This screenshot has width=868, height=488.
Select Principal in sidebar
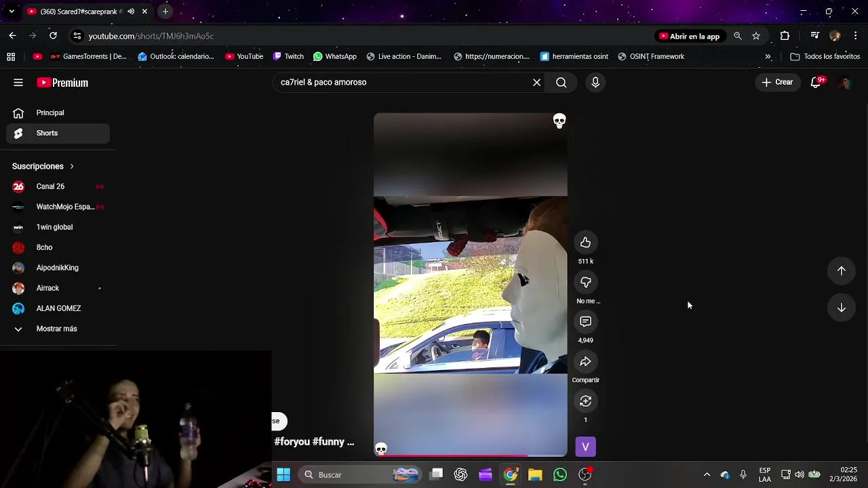(x=58, y=113)
